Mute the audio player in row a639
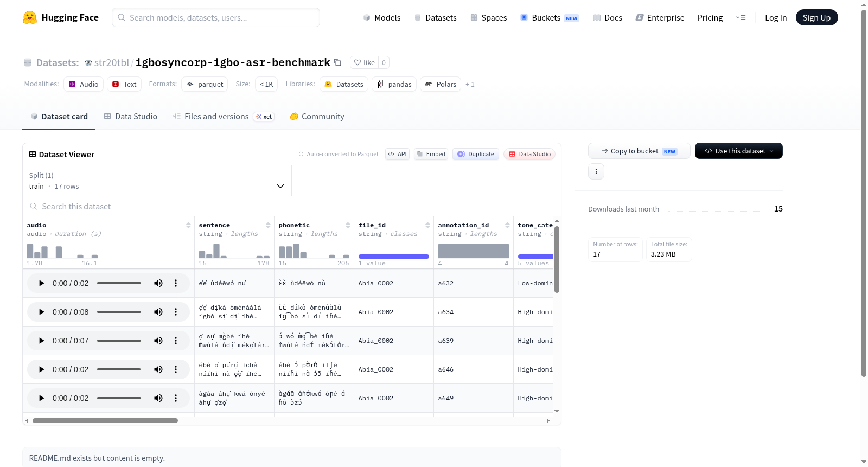868x467 pixels. 158,341
